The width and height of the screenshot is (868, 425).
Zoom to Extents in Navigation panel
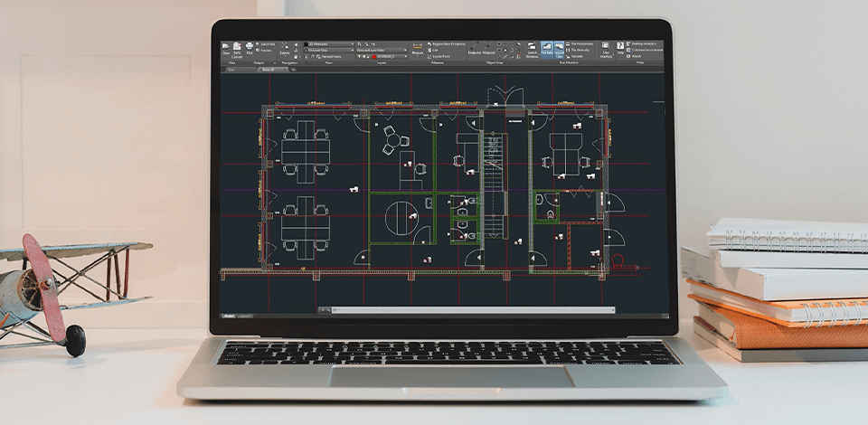(285, 49)
